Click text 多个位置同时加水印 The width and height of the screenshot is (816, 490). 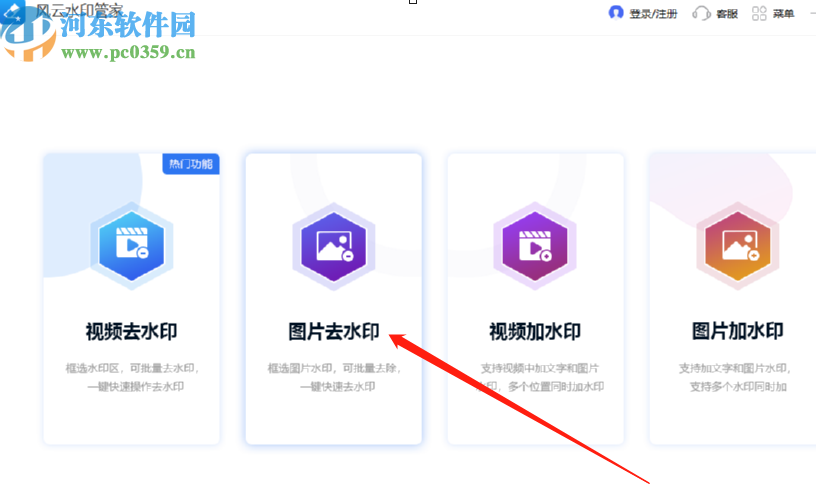click(556, 386)
